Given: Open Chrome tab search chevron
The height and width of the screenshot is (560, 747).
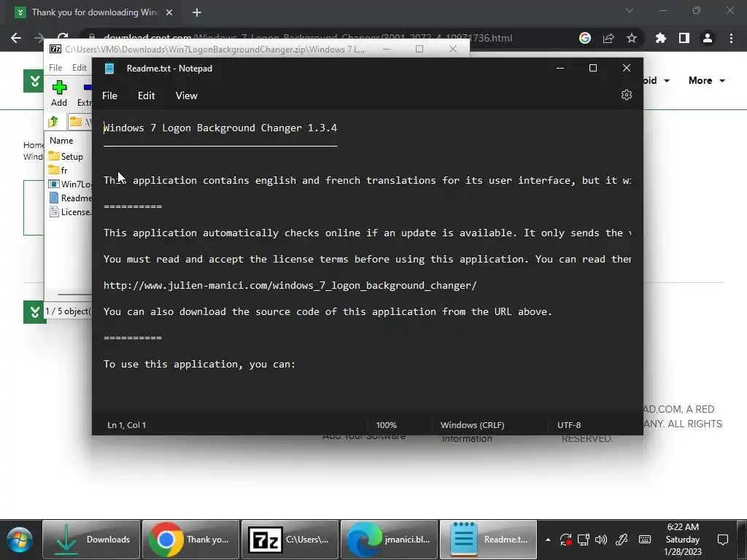Looking at the screenshot, I should pos(630,10).
